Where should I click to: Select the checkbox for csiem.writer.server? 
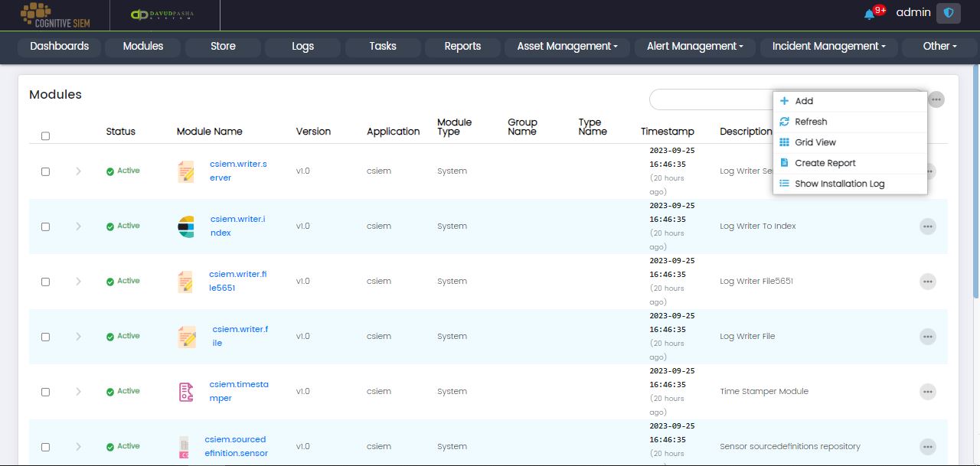pyautogui.click(x=45, y=171)
